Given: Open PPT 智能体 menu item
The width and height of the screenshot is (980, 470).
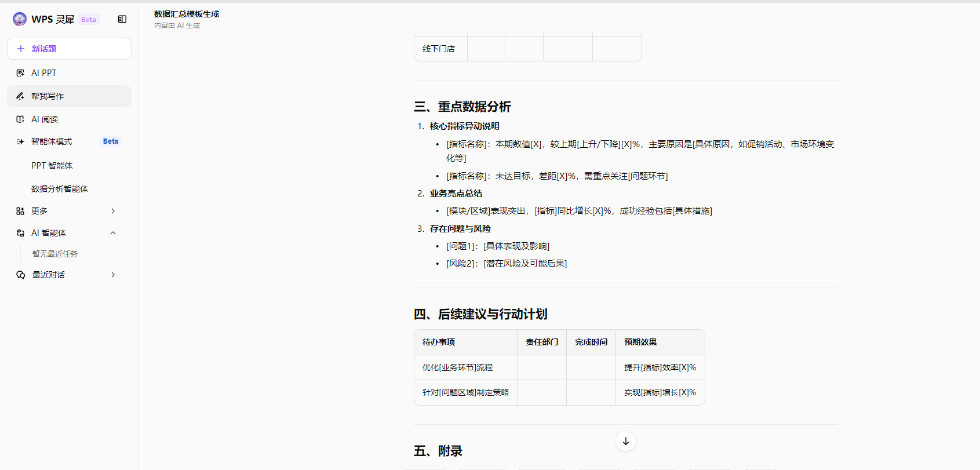Looking at the screenshot, I should 52,166.
